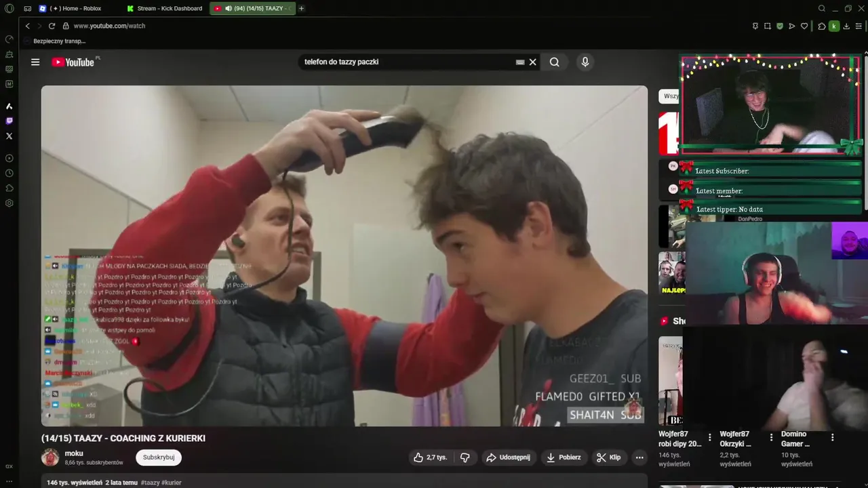Open the Easy Setup sliders icon
The image size is (868, 488).
[x=859, y=26]
